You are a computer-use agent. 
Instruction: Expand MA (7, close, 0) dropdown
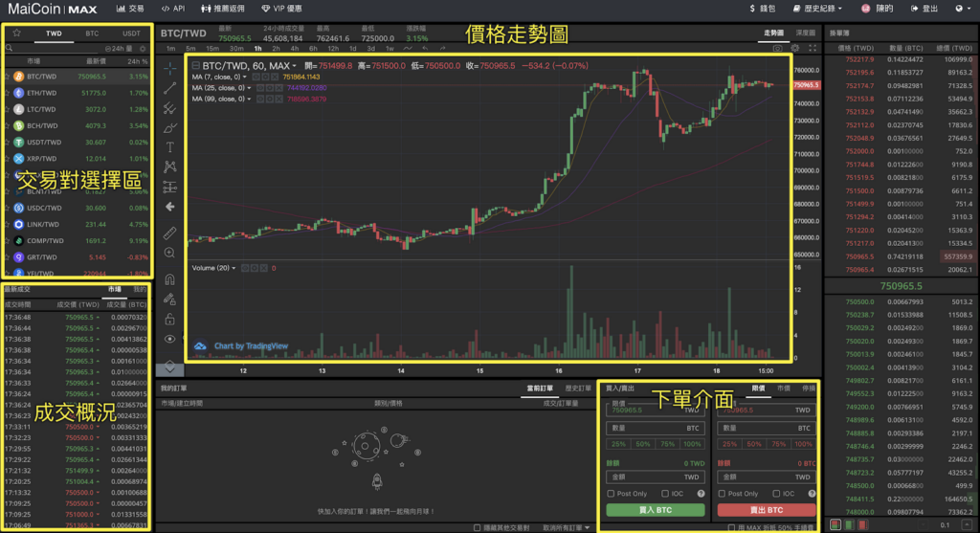point(244,77)
